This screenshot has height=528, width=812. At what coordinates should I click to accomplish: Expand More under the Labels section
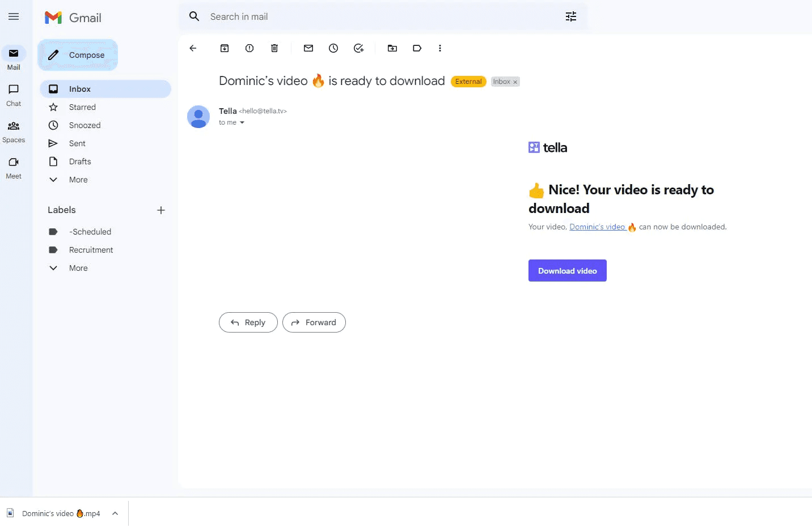click(105, 268)
